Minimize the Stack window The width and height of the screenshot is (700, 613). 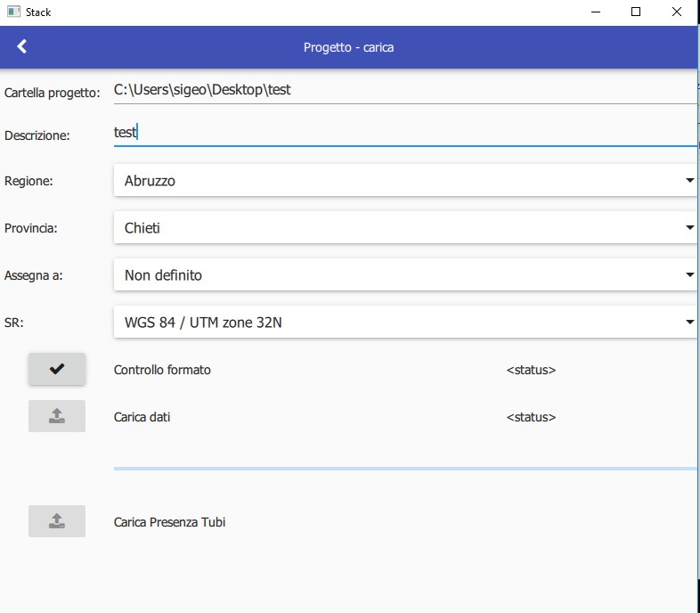(x=594, y=12)
